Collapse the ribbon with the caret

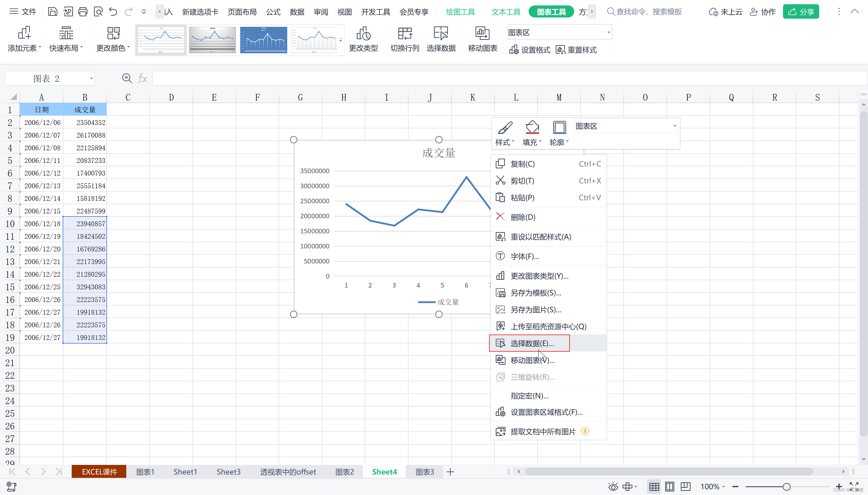(854, 11)
